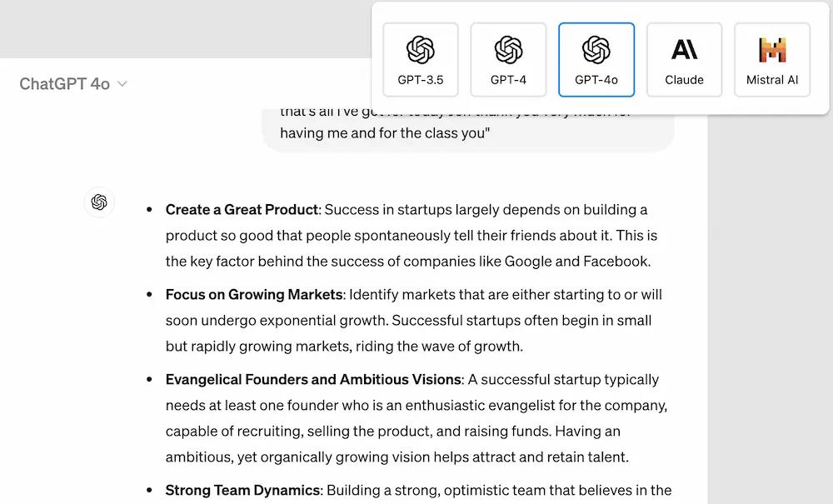Click the Anthropic logo on Claude card
Viewport: 833px width, 504px height.
pyautogui.click(x=684, y=49)
